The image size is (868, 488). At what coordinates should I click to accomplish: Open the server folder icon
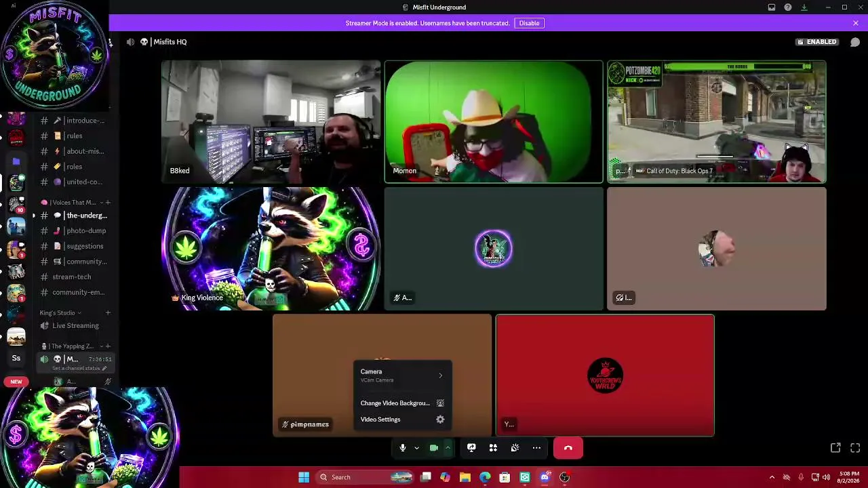click(16, 161)
